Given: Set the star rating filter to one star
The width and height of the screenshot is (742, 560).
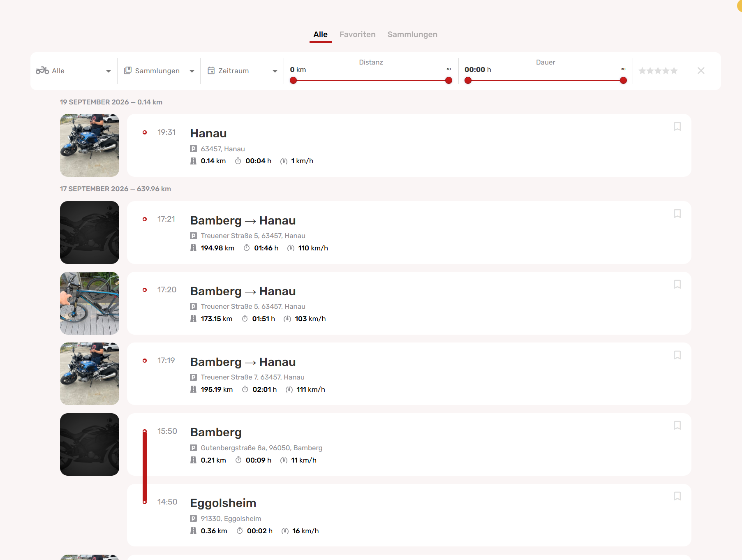Looking at the screenshot, I should (643, 71).
